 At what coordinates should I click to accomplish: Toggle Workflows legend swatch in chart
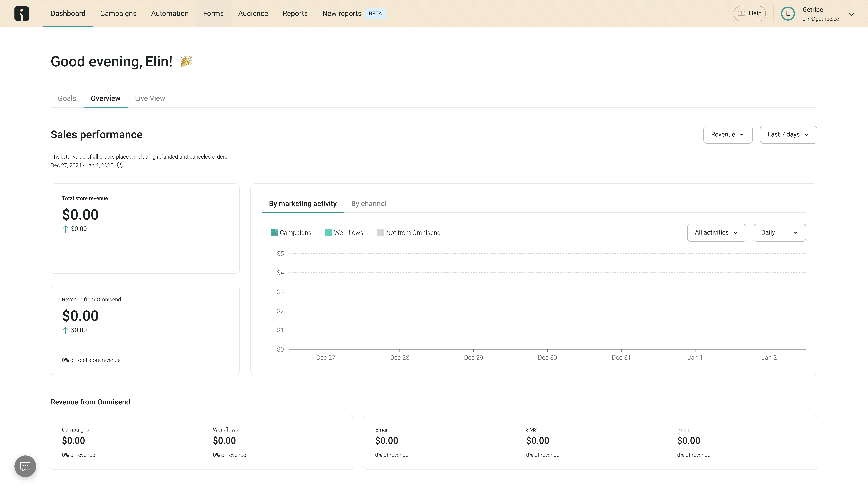point(329,233)
